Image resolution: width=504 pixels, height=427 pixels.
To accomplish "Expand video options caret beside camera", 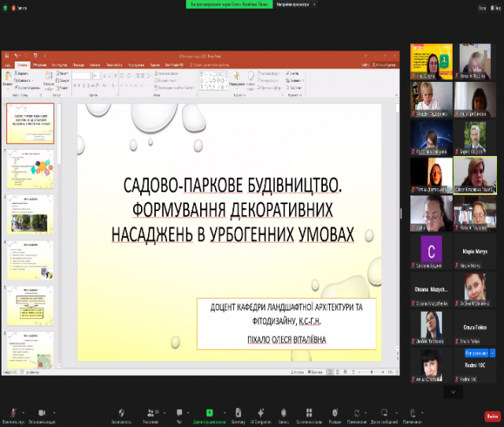I will click(54, 412).
